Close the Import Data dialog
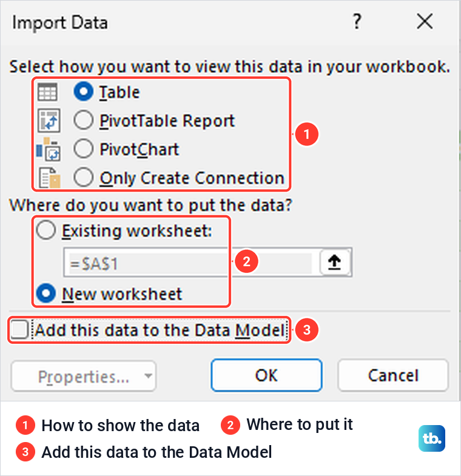Viewport: 461px width, 476px height. pyautogui.click(x=425, y=22)
